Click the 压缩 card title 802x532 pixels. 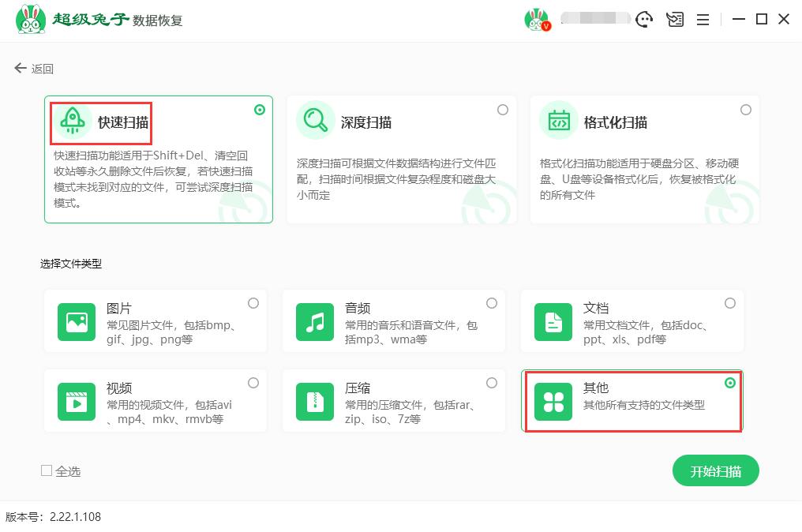tap(358, 388)
